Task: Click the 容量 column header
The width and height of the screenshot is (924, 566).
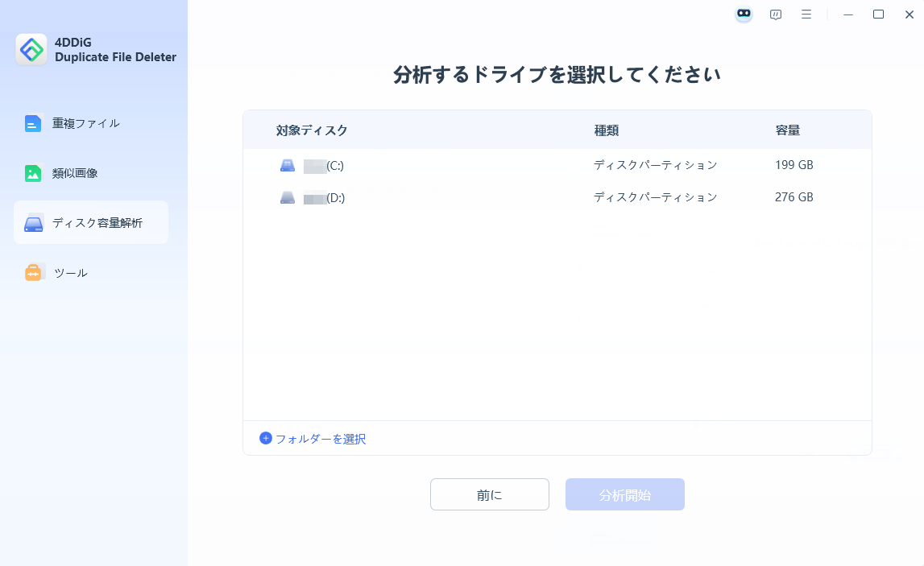Action: click(788, 130)
